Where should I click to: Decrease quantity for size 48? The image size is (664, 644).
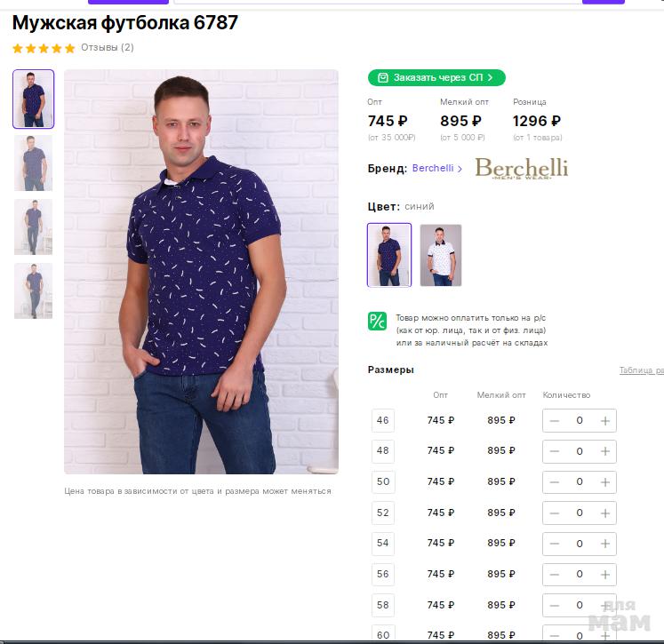click(x=555, y=451)
